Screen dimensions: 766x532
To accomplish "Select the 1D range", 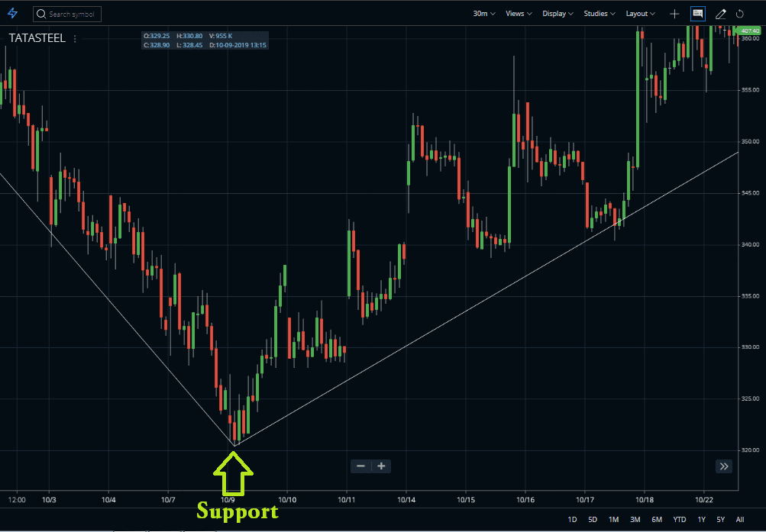I will click(572, 519).
